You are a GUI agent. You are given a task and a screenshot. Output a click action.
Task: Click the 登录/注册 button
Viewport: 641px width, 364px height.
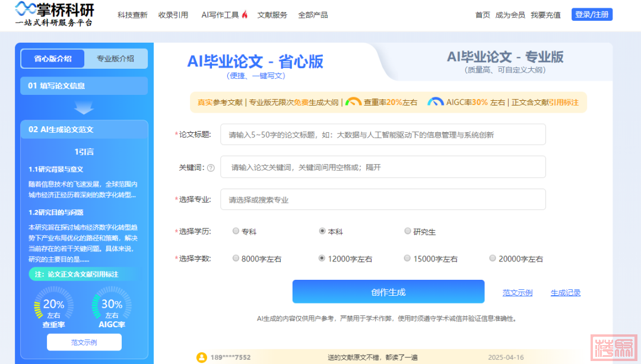pyautogui.click(x=592, y=15)
